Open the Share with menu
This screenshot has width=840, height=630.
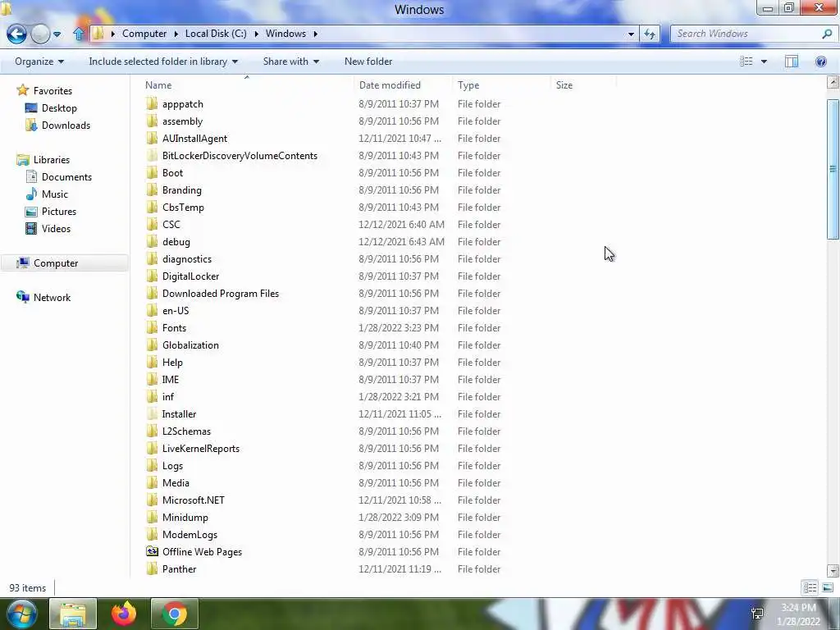pyautogui.click(x=291, y=62)
